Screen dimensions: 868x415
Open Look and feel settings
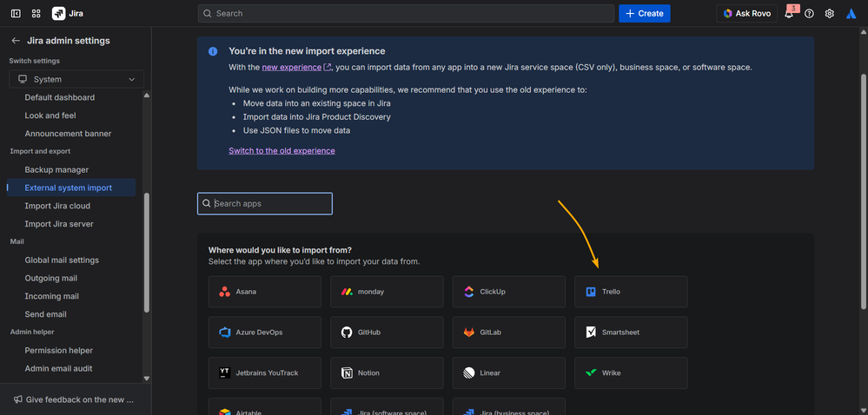coord(50,115)
